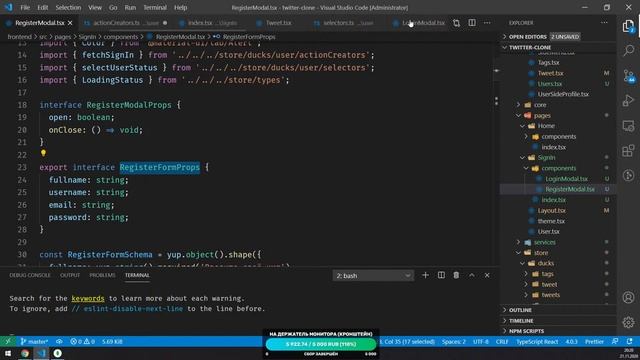Open the Source Control view
This screenshot has height=360, width=640.
[x=629, y=76]
